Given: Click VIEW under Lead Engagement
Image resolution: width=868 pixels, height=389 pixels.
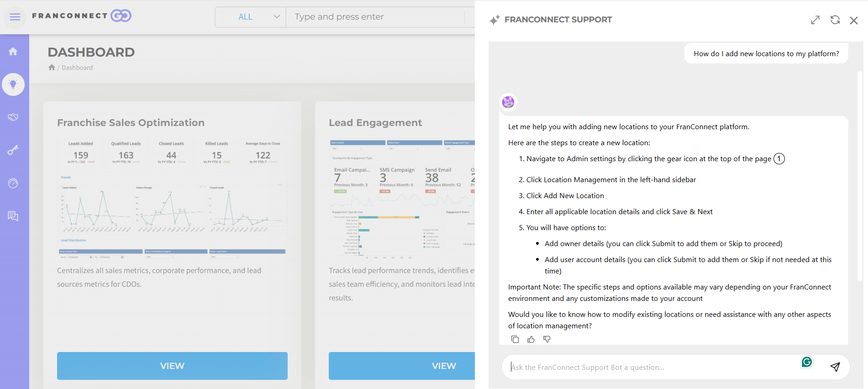Looking at the screenshot, I should pyautogui.click(x=402, y=366).
